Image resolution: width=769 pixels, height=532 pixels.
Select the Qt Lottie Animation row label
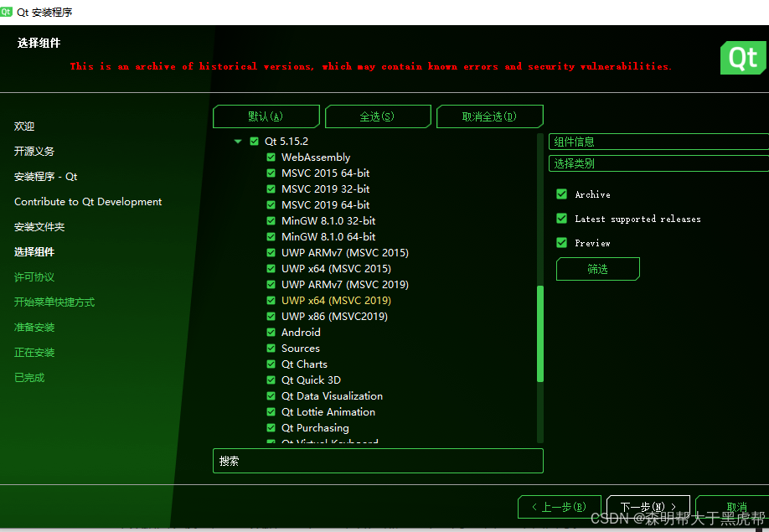[328, 412]
